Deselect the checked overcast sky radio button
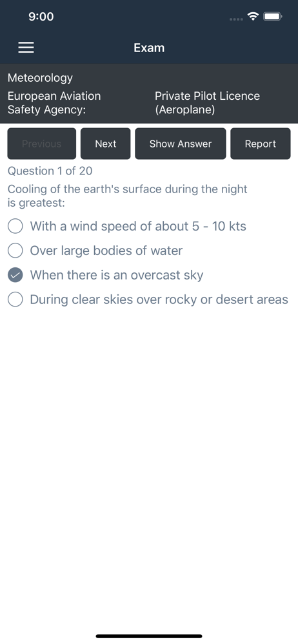298x644 pixels. (x=15, y=275)
